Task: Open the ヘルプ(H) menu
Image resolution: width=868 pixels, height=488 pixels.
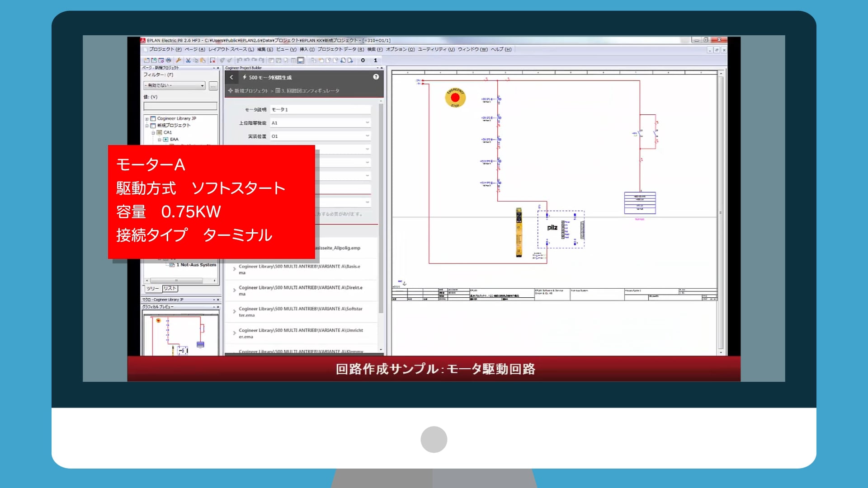Action: tap(501, 49)
